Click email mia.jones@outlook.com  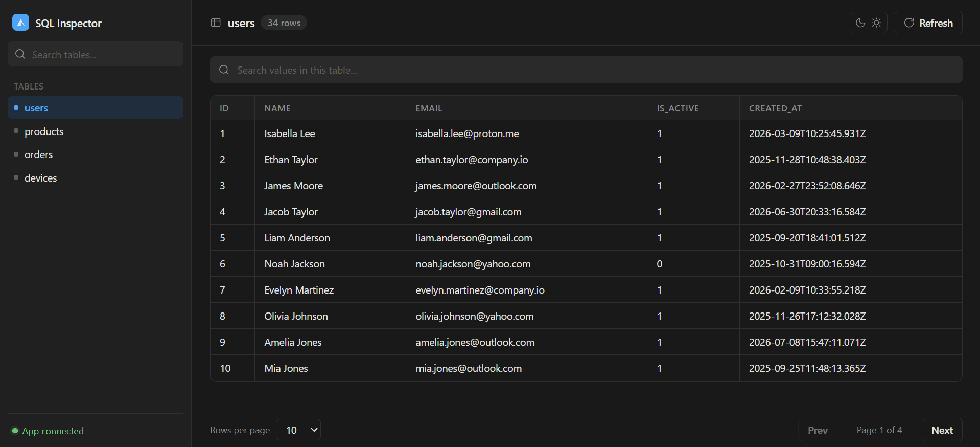click(x=469, y=368)
